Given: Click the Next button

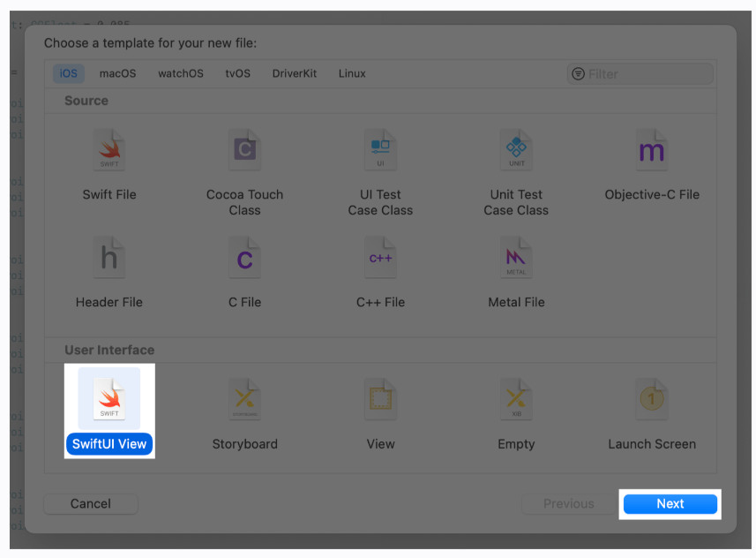Looking at the screenshot, I should coord(670,504).
